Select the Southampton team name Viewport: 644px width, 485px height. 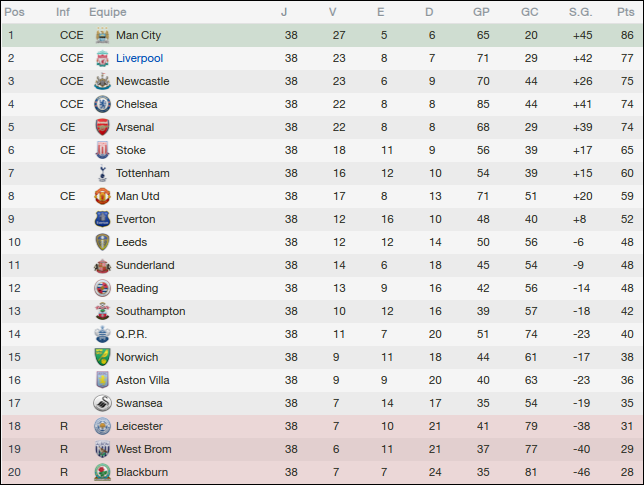(150, 311)
